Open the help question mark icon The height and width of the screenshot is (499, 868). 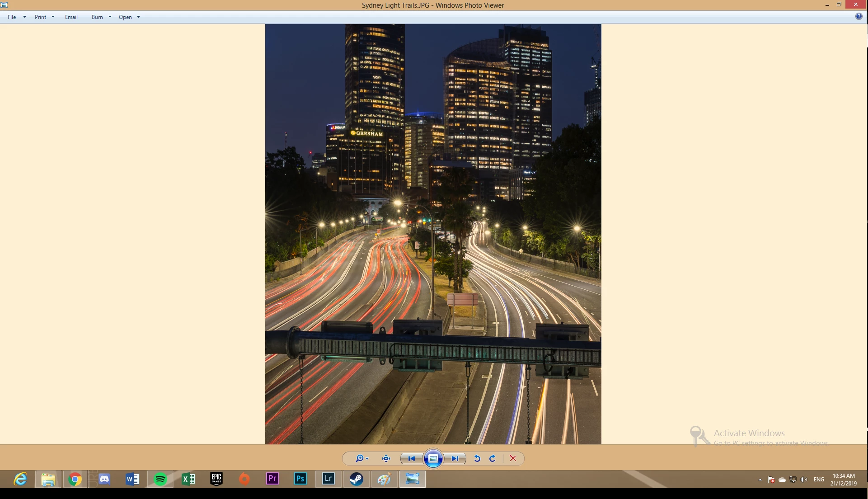[859, 16]
